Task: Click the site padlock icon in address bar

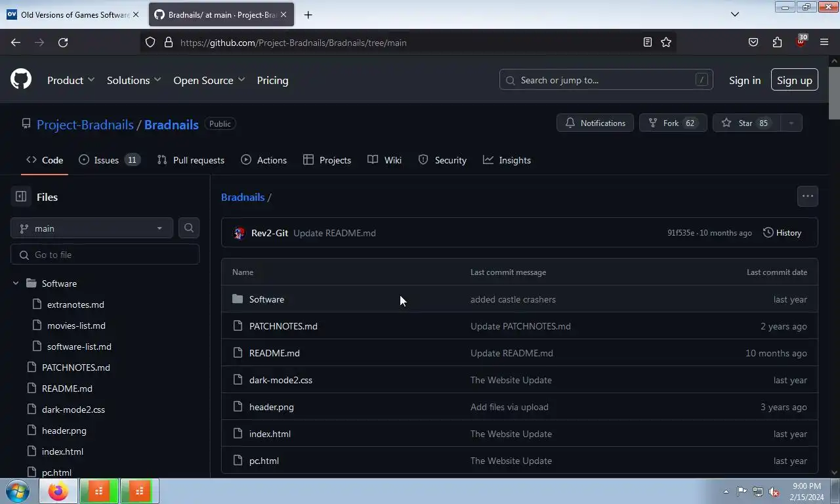Action: (169, 43)
